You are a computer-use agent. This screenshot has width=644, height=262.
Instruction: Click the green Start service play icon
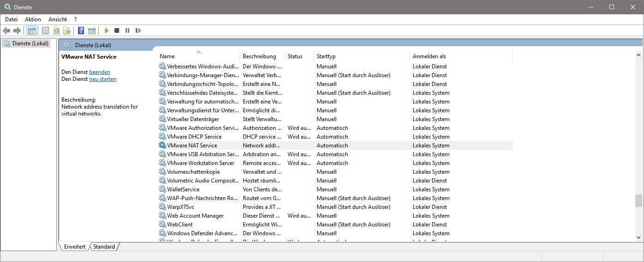click(106, 30)
